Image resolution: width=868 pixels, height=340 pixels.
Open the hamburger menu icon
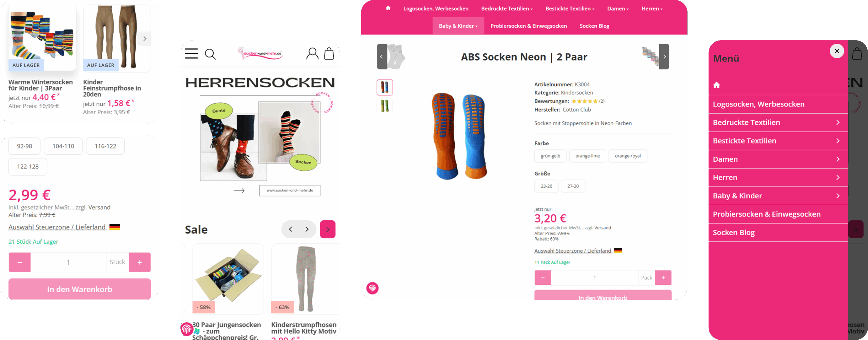coord(191,54)
